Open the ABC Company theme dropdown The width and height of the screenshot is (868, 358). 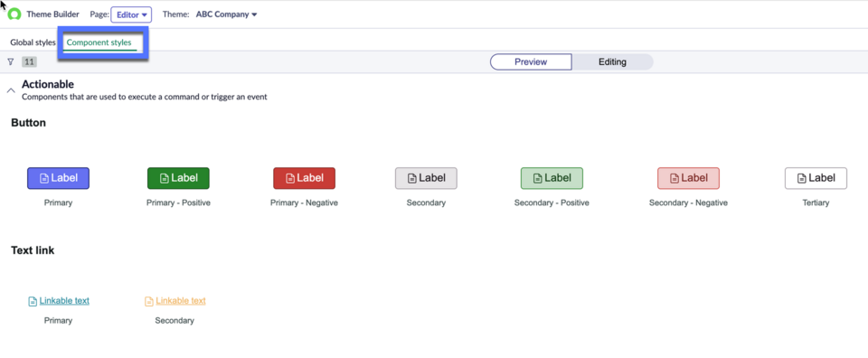click(x=226, y=15)
